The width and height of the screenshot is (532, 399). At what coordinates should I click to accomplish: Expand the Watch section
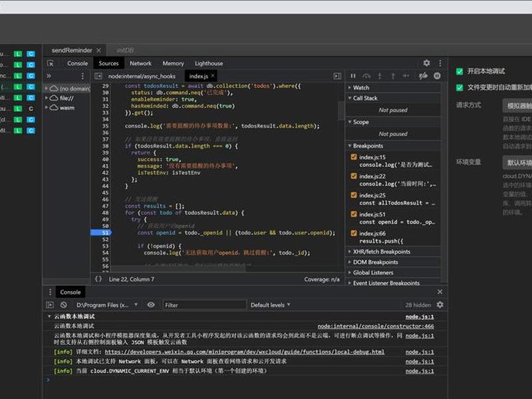[394, 88]
